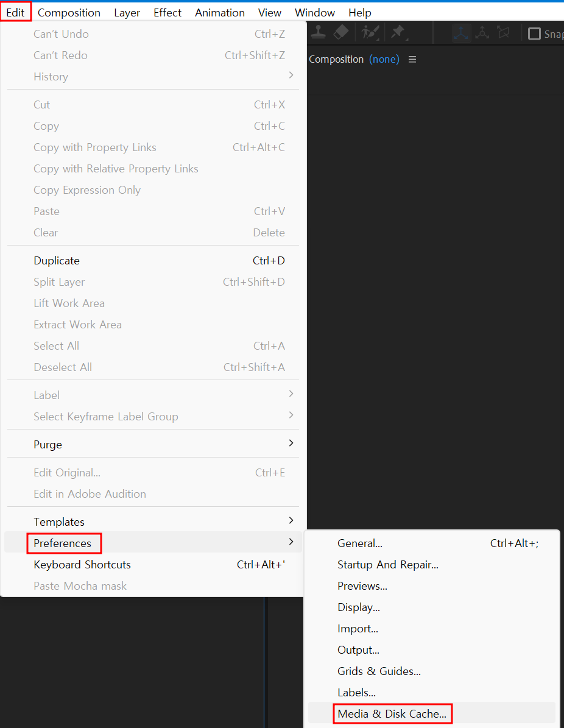Select Copy with Property Links
The width and height of the screenshot is (564, 728).
[x=153, y=147]
